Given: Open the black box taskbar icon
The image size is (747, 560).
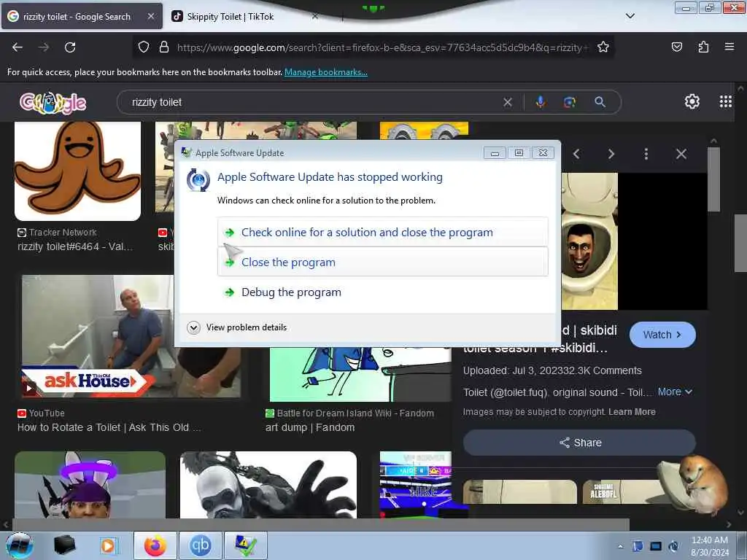Looking at the screenshot, I should tap(64, 545).
